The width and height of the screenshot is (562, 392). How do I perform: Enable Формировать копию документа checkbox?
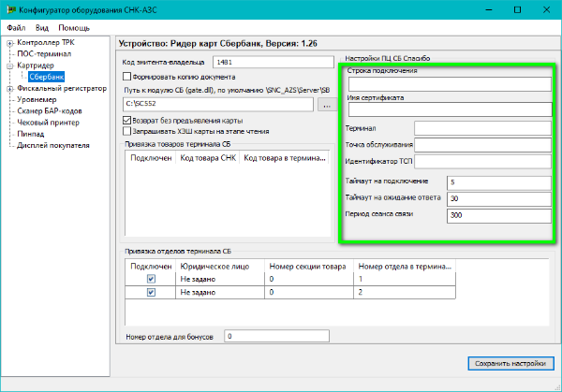pyautogui.click(x=127, y=77)
